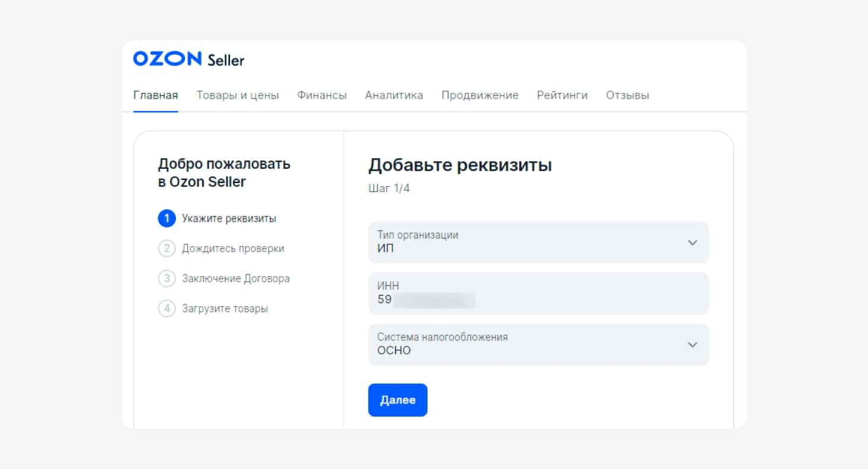This screenshot has height=469, width=868.
Task: Switch to Товары и цены tab
Action: point(238,95)
